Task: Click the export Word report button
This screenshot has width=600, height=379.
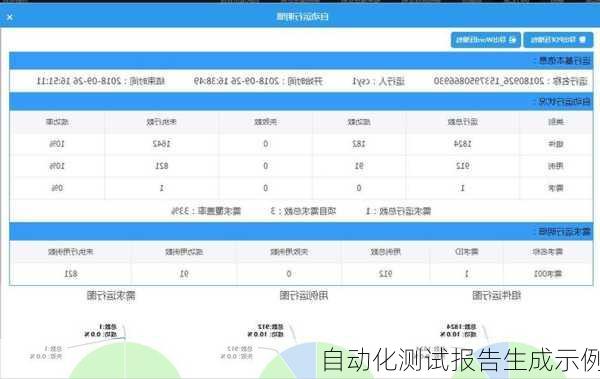Action: pos(486,40)
